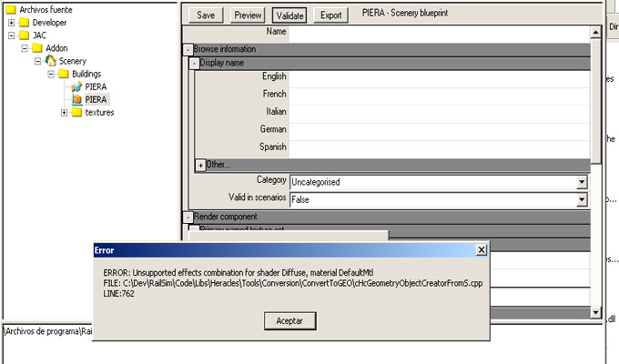The width and height of the screenshot is (619, 364).
Task: Click Aceptar to dismiss the error
Action: click(x=289, y=320)
